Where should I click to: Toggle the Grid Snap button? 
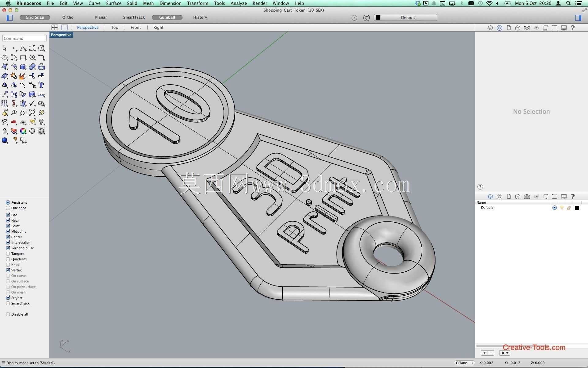pyautogui.click(x=35, y=17)
